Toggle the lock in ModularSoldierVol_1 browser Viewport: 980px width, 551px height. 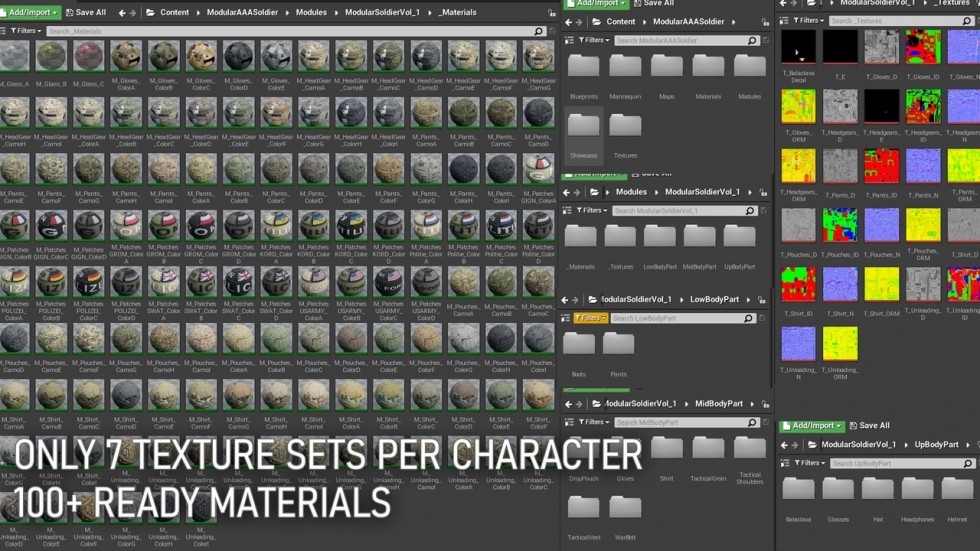tap(763, 193)
